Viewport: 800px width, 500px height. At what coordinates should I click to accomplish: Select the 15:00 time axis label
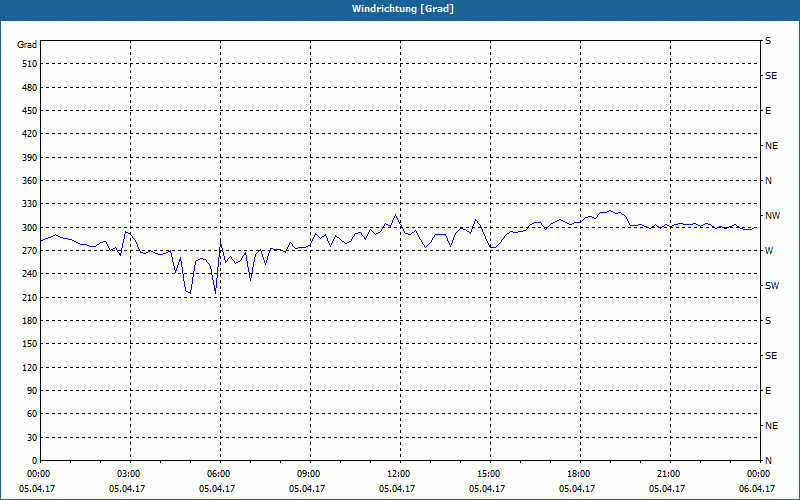[490, 474]
